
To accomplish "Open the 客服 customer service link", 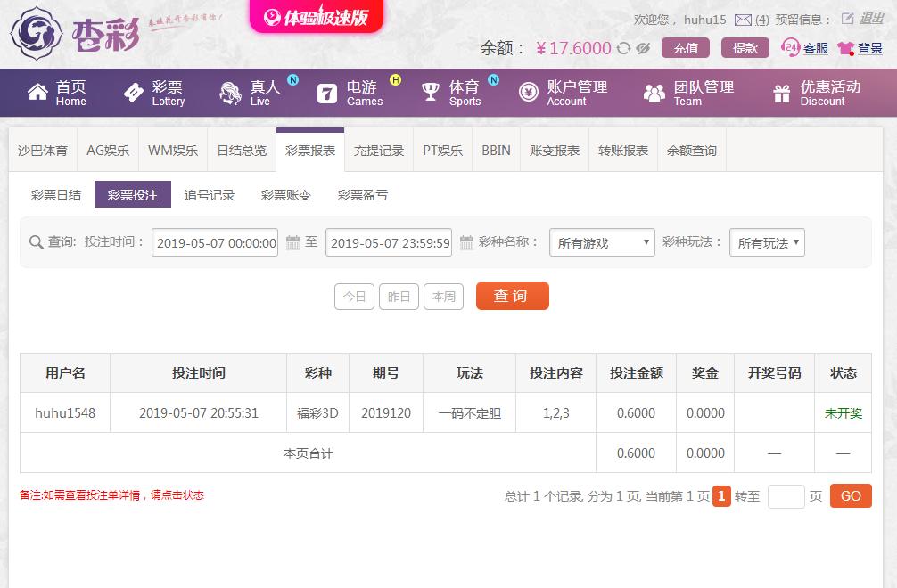I will (x=816, y=49).
